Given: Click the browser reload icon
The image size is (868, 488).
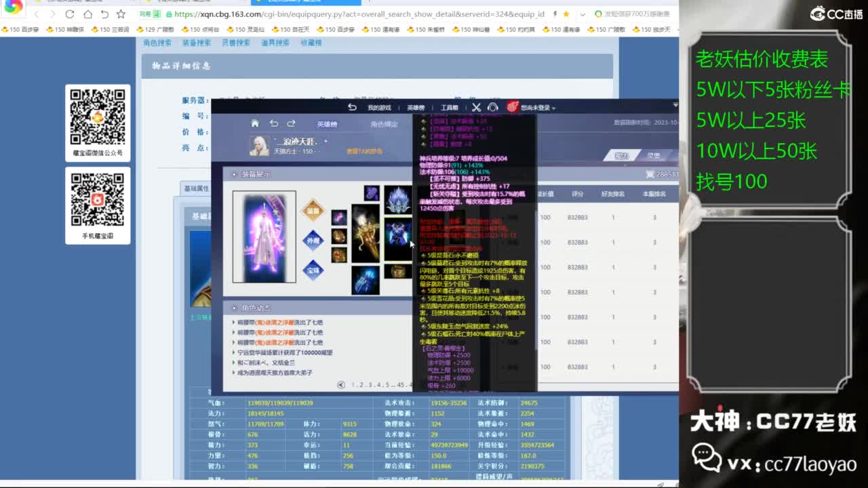Looking at the screenshot, I should (x=70, y=14).
